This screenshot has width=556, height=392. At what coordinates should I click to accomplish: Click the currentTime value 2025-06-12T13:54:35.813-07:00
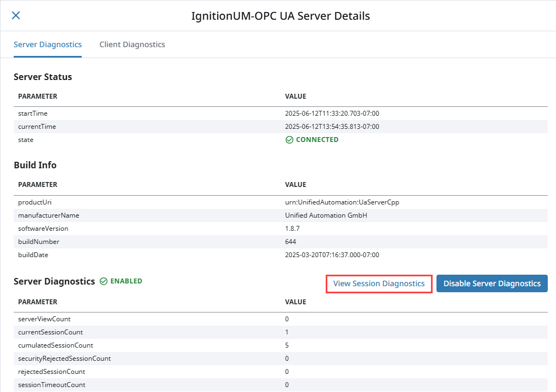coord(332,127)
